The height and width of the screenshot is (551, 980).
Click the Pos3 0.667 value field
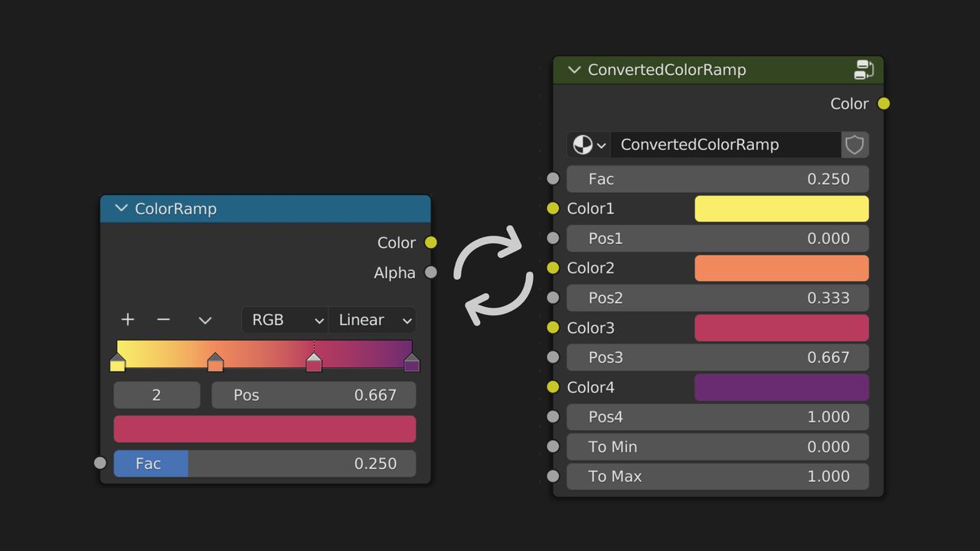coord(718,357)
